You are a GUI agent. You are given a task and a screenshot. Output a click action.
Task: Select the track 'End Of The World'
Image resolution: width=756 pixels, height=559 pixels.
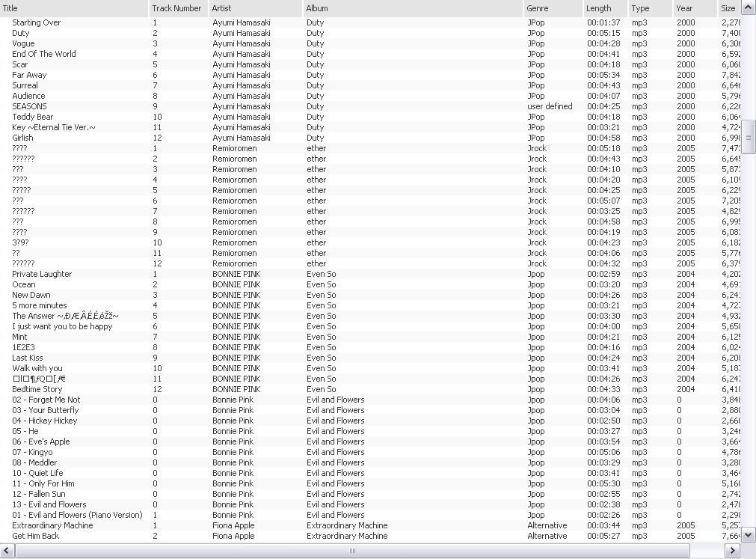44,54
